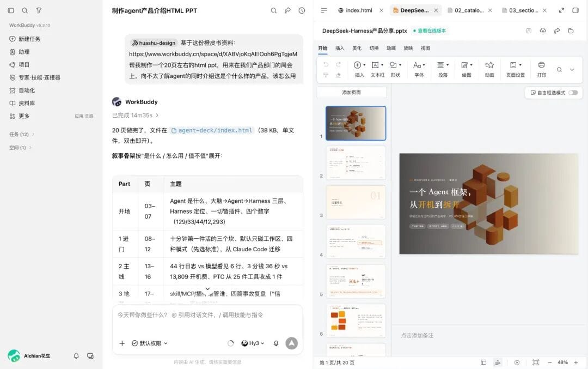Open the 形状 shapes dropdown
This screenshot has height=369, width=588.
(395, 69)
